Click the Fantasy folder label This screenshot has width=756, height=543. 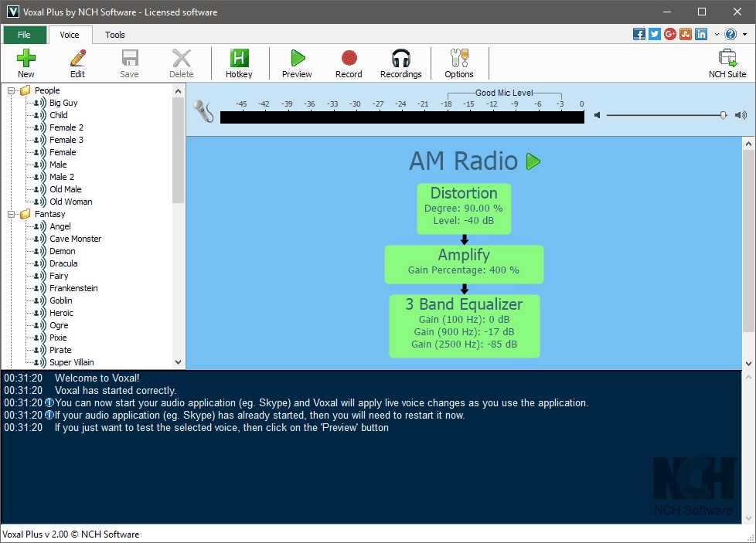(49, 215)
